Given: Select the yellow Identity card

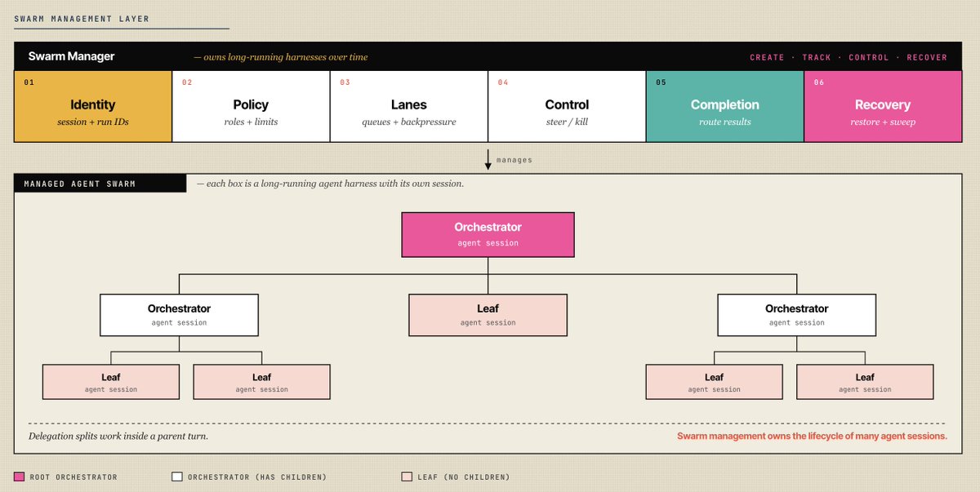Looking at the screenshot, I should [x=93, y=107].
